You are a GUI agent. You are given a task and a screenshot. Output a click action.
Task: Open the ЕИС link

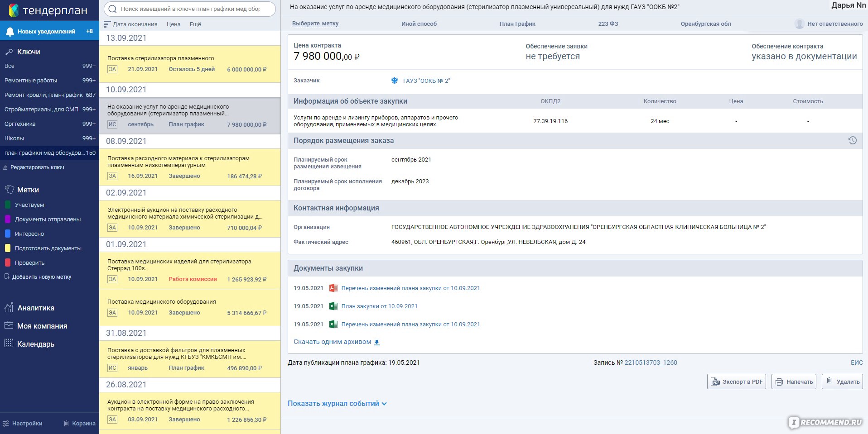pyautogui.click(x=857, y=362)
